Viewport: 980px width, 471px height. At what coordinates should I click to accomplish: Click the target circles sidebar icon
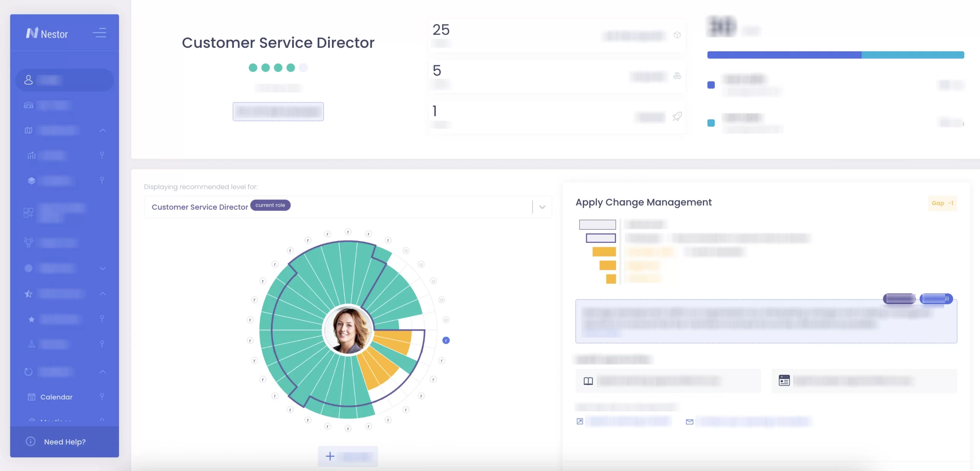(x=28, y=268)
